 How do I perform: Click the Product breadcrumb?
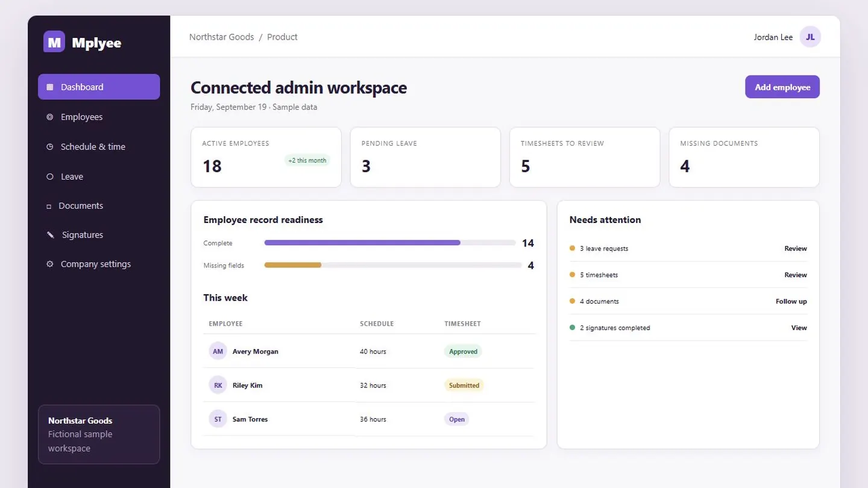point(282,37)
